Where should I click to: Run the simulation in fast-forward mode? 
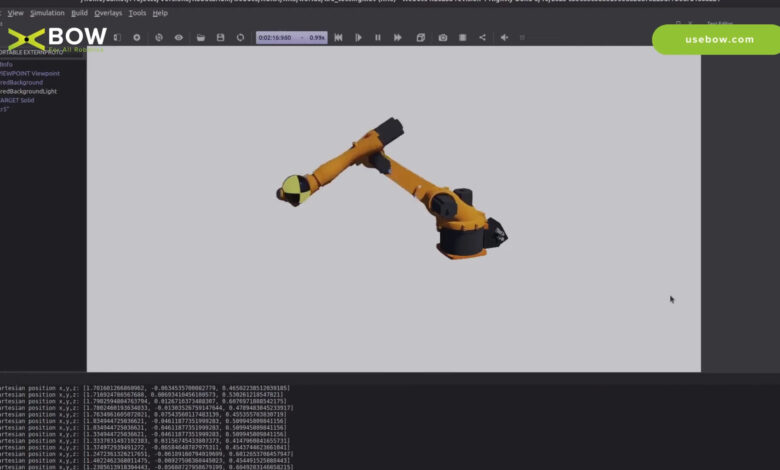(x=397, y=37)
